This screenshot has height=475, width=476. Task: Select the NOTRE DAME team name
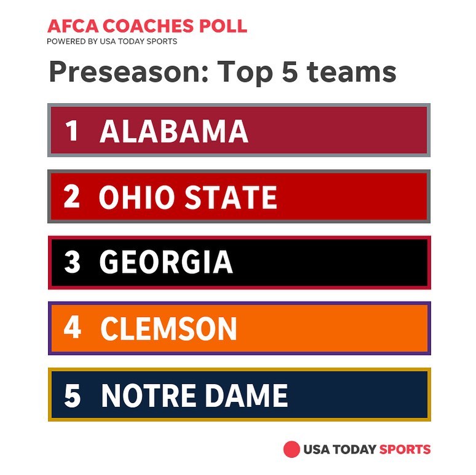click(x=194, y=396)
